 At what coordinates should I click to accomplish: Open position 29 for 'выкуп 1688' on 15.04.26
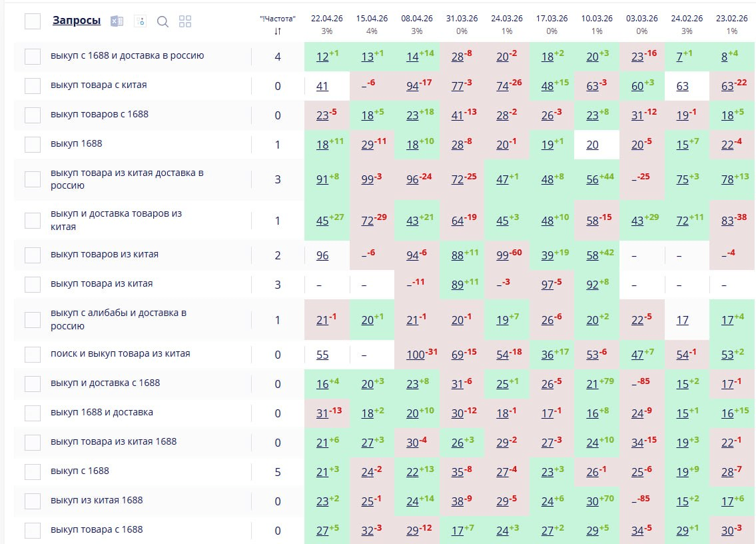368,145
